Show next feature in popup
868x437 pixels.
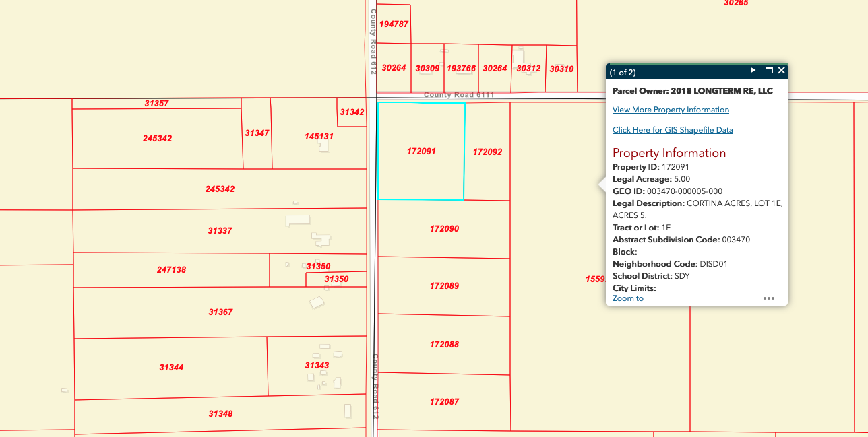pos(753,71)
